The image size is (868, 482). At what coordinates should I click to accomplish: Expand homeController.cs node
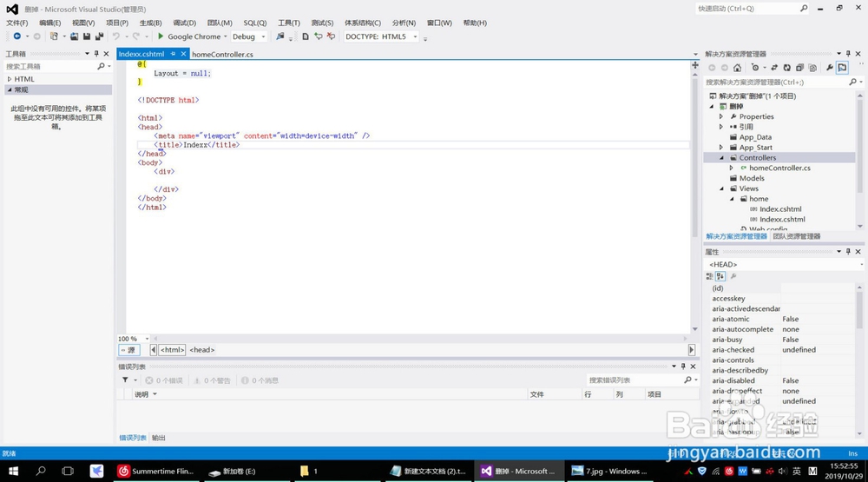point(731,168)
